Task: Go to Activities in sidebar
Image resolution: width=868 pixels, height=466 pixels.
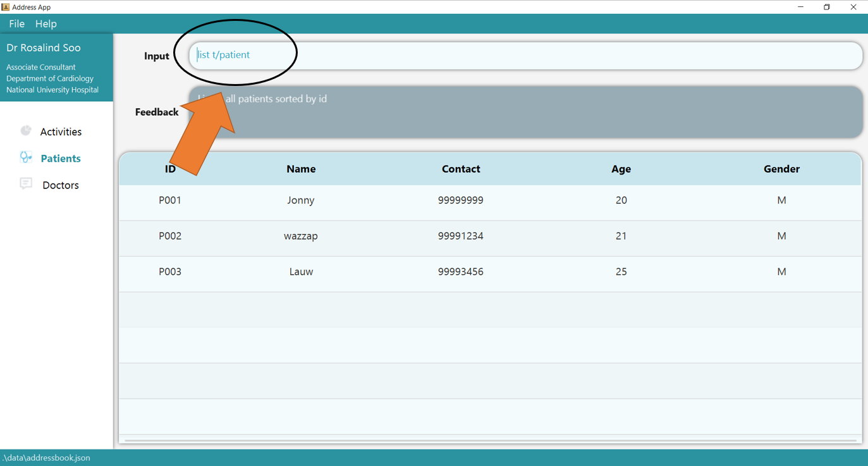Action: coord(61,132)
